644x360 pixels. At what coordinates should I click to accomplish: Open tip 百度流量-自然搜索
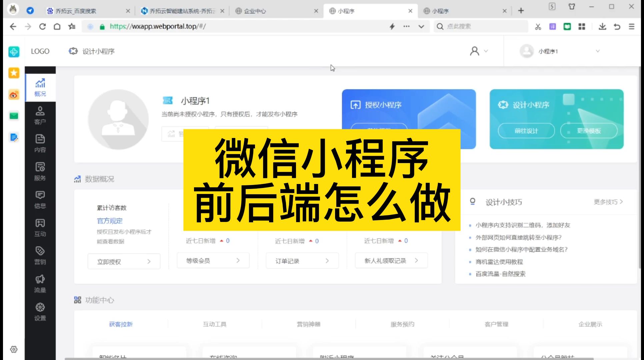point(501,274)
